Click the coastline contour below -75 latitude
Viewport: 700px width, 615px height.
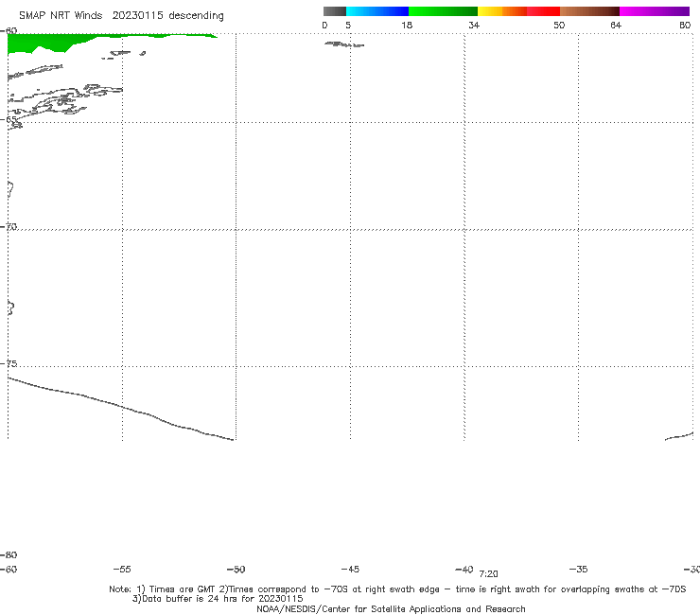tap(120, 408)
